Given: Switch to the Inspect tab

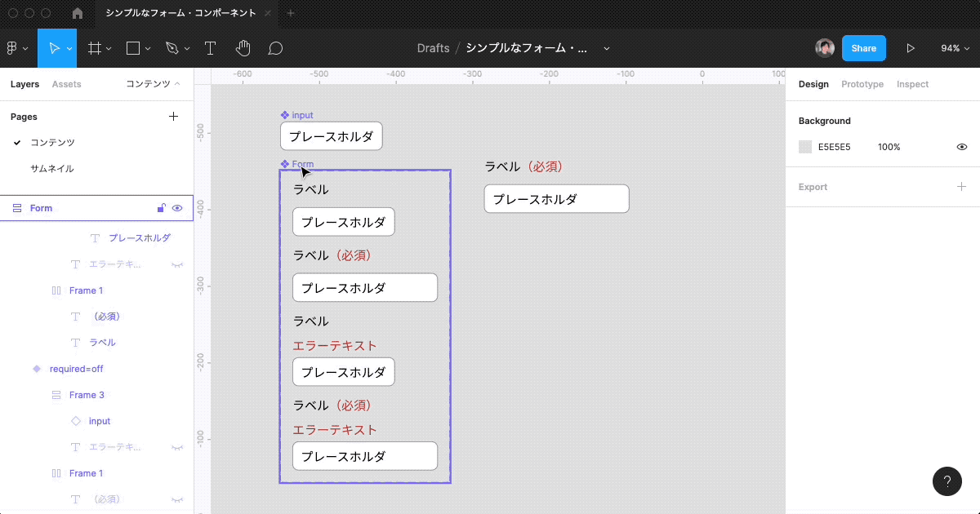Looking at the screenshot, I should point(912,84).
